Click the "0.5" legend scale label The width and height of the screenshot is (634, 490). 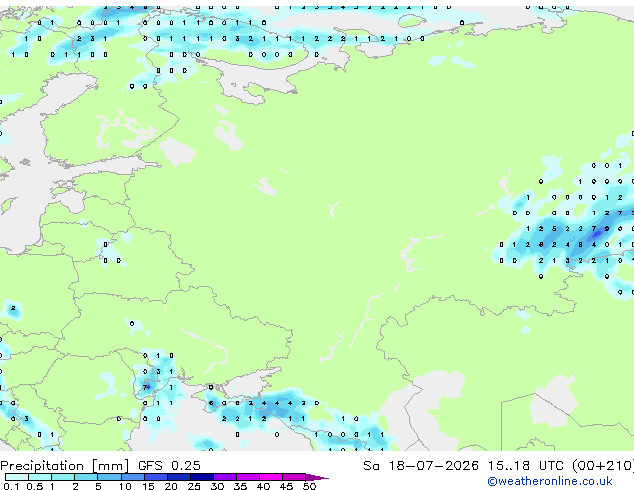coord(34,486)
